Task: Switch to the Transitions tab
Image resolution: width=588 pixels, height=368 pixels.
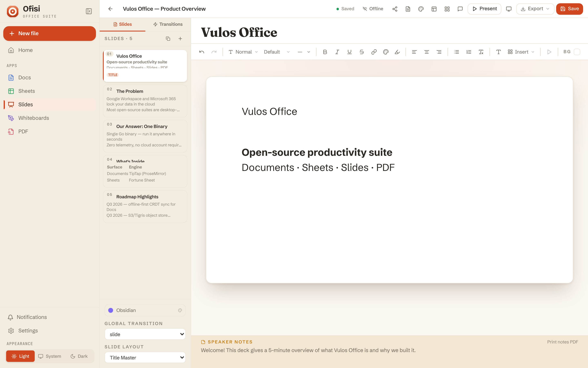Action: coord(168,24)
